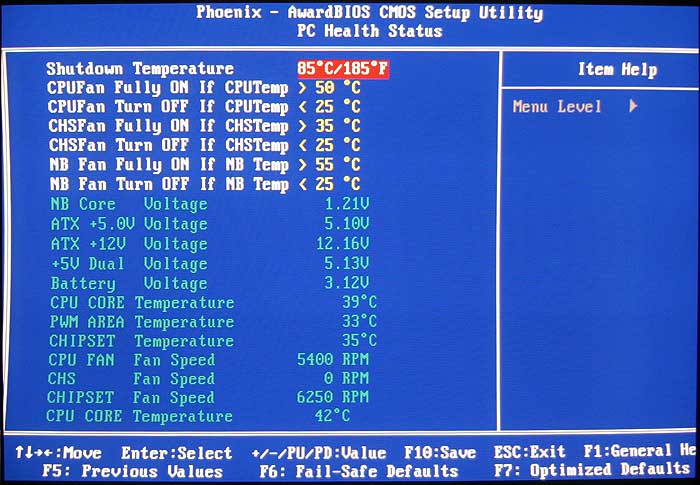Click the 12.16V reading
The image size is (700, 485).
pyautogui.click(x=342, y=244)
